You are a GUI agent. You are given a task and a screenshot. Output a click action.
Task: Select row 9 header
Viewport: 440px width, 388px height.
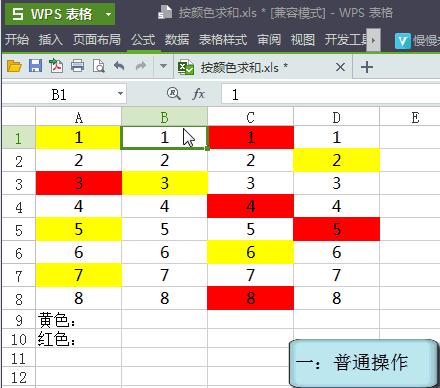[19, 319]
